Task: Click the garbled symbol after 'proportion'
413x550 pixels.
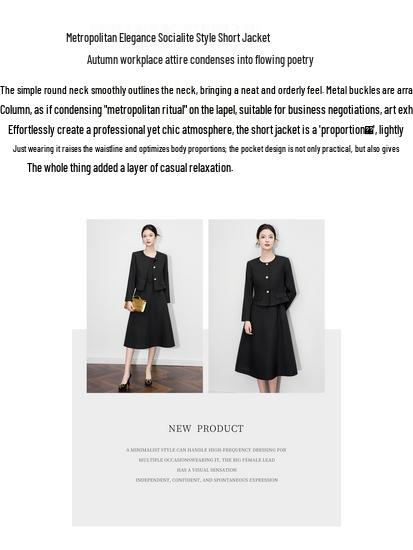Action: (369, 130)
